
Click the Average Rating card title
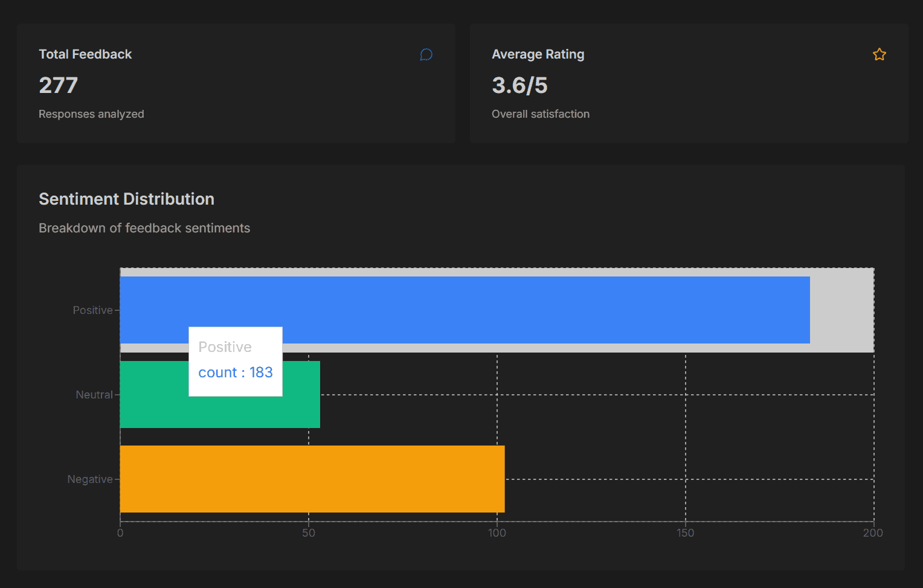click(x=538, y=54)
